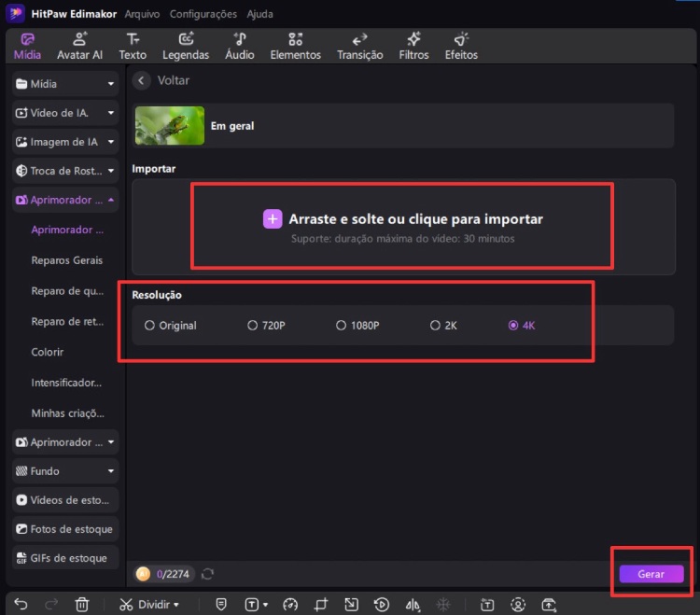The image size is (700, 615).
Task: Click the Voltar back arrow
Action: [x=142, y=81]
